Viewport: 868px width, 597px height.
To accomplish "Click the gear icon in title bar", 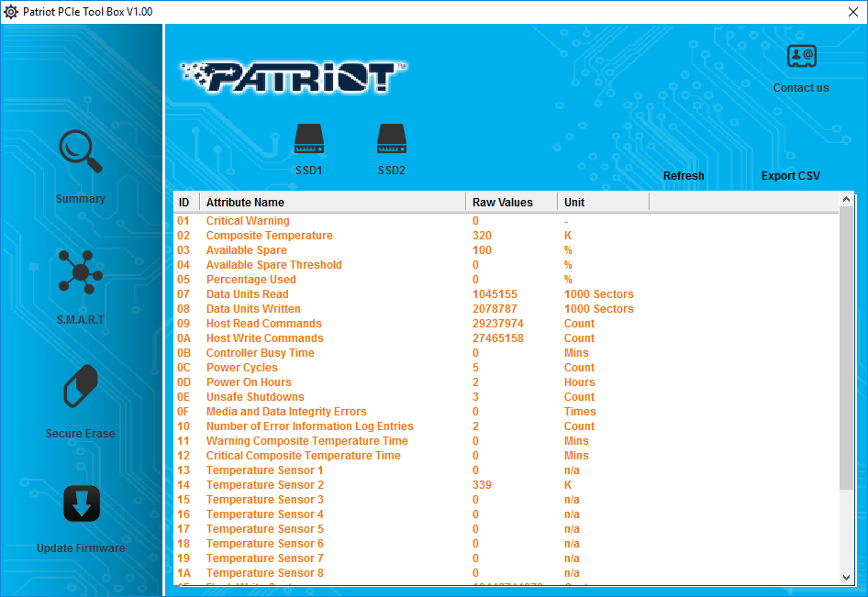I will (11, 12).
